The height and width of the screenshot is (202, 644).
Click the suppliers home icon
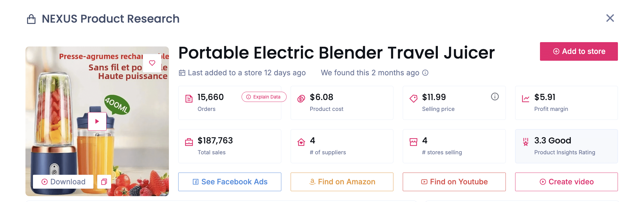(301, 141)
